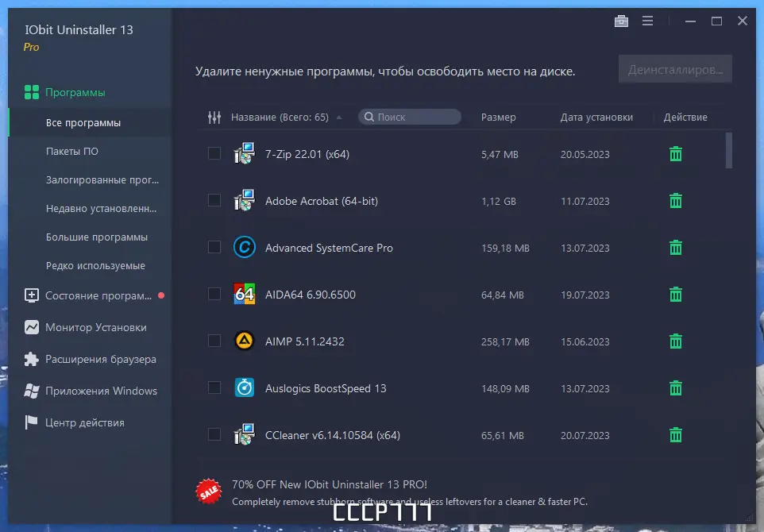Tick the CCleaner v6.14.10584 checkbox
The width and height of the screenshot is (764, 532).
pyautogui.click(x=214, y=434)
